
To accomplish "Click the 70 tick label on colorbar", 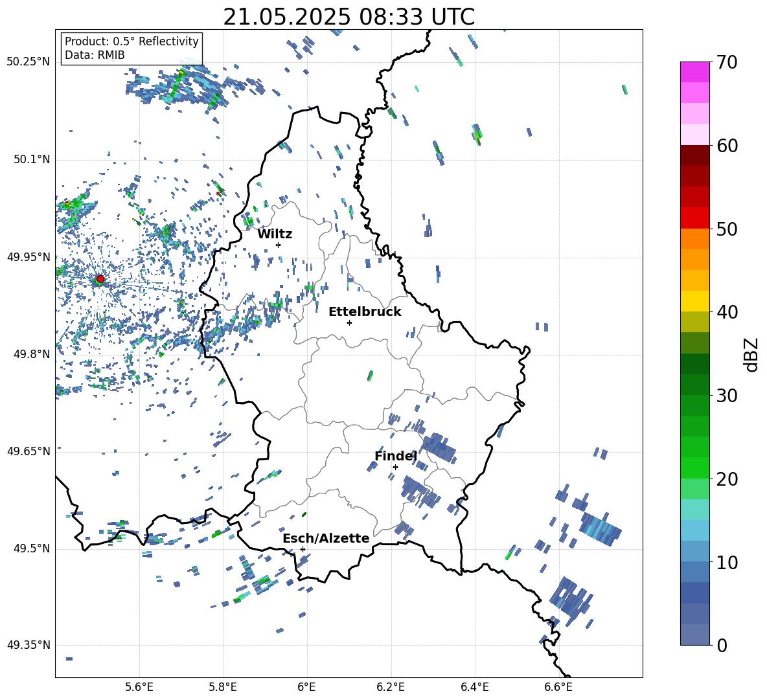I will click(727, 63).
